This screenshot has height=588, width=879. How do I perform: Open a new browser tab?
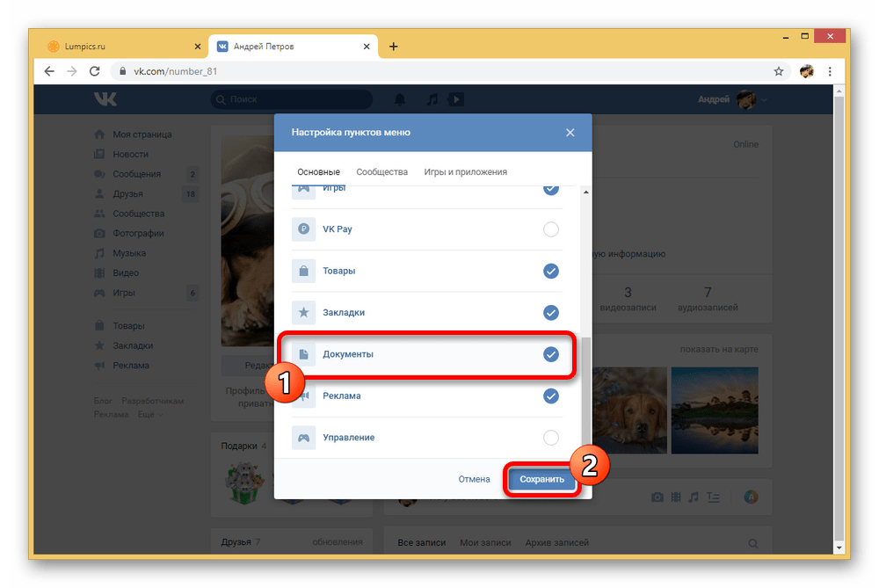tap(394, 47)
